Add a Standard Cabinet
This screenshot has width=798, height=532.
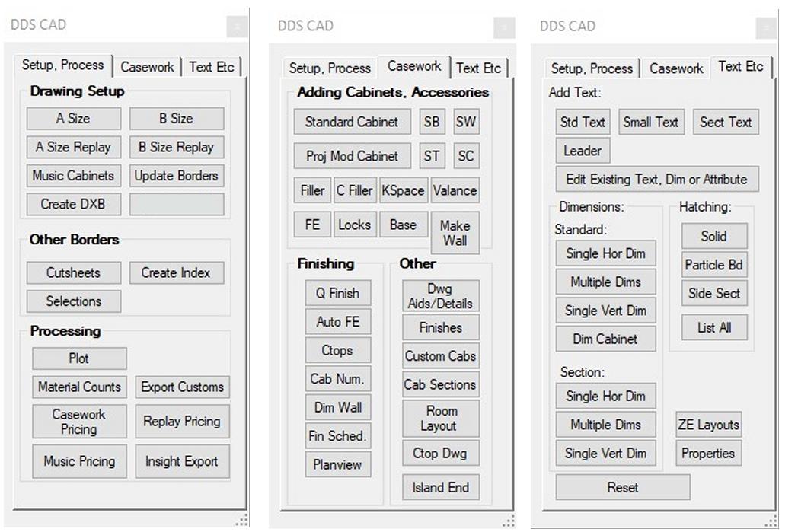351,122
